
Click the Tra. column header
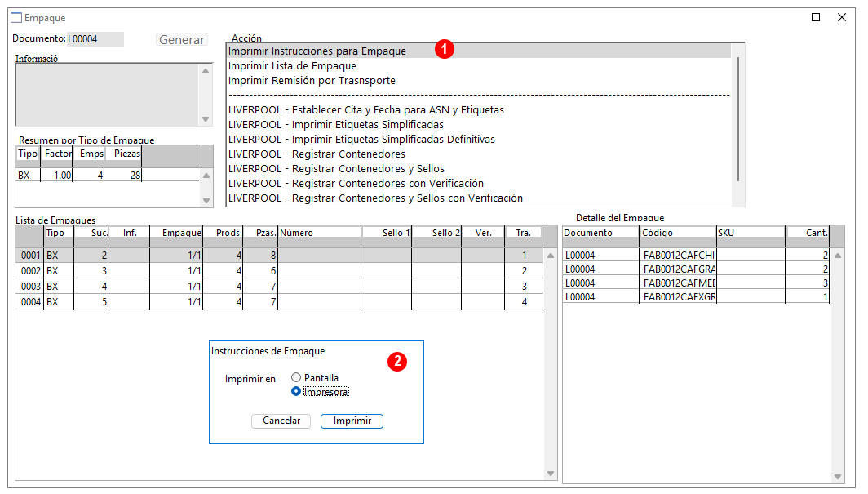click(x=524, y=233)
